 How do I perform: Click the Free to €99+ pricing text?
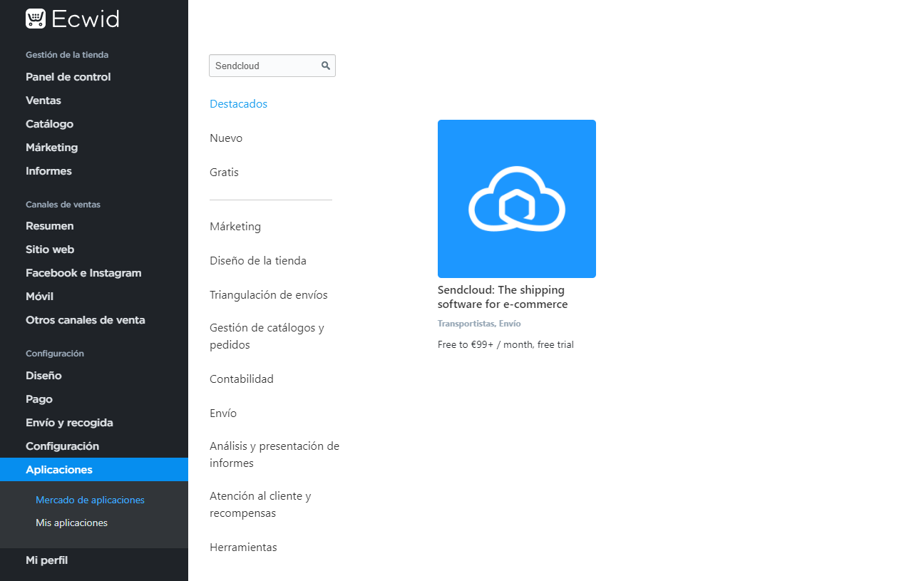pos(505,345)
